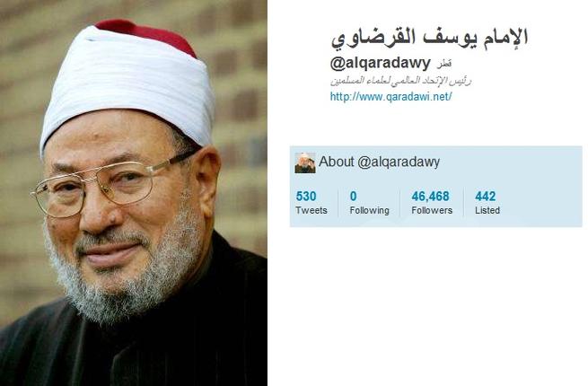This screenshot has height=386, width=588.
Task: View the 46,468 followers number
Action: pyautogui.click(x=431, y=197)
